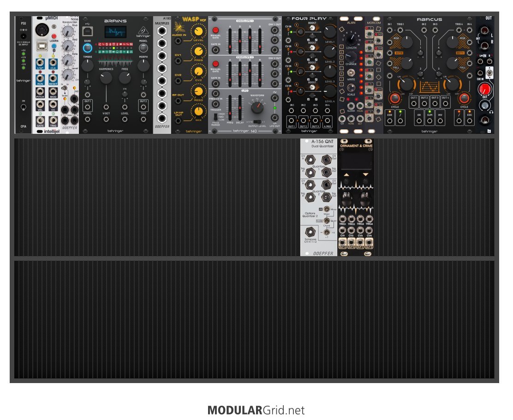
Task: Click Envelope 1 Sustain slider
Action: click(250, 41)
